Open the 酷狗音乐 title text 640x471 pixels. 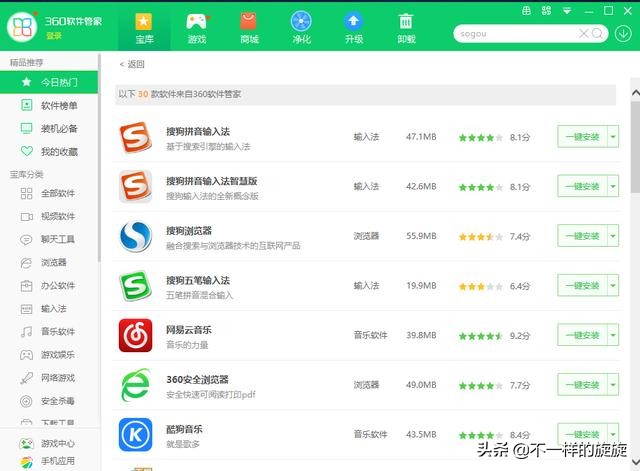[184, 429]
